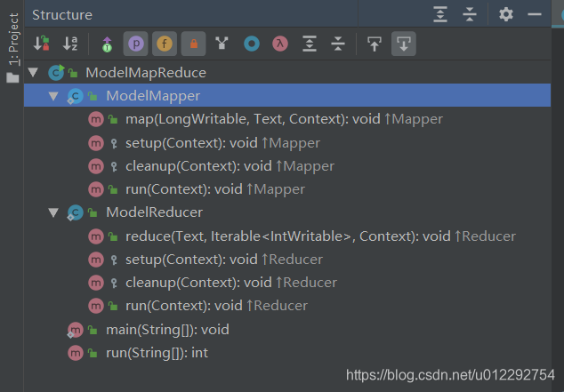This screenshot has height=392, width=564.
Task: Click class icon next to ModelReducer
Action: point(76,212)
